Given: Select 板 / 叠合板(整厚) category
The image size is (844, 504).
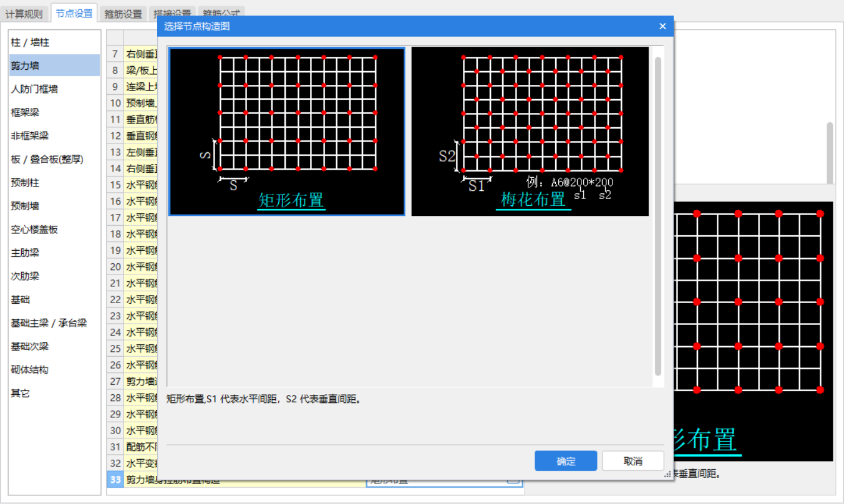Looking at the screenshot, I should point(54,159).
